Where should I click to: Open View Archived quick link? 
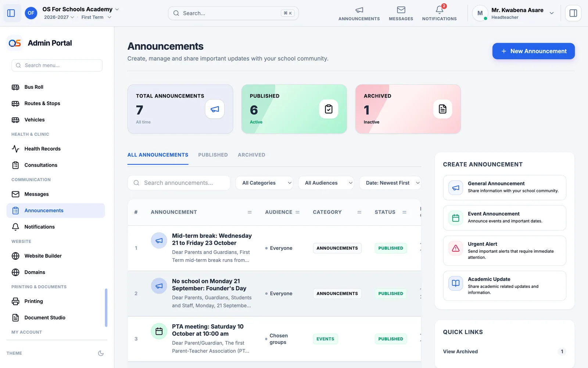(505, 351)
